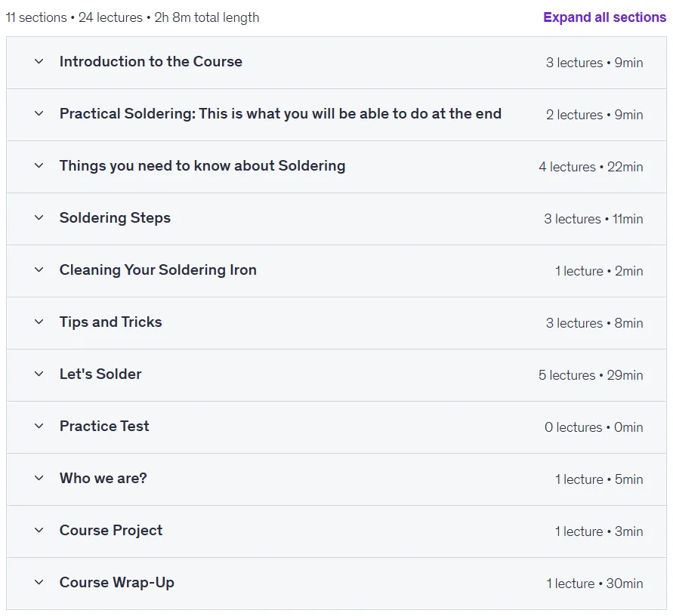Expand the Introduction to the Course chevron

[x=39, y=62]
